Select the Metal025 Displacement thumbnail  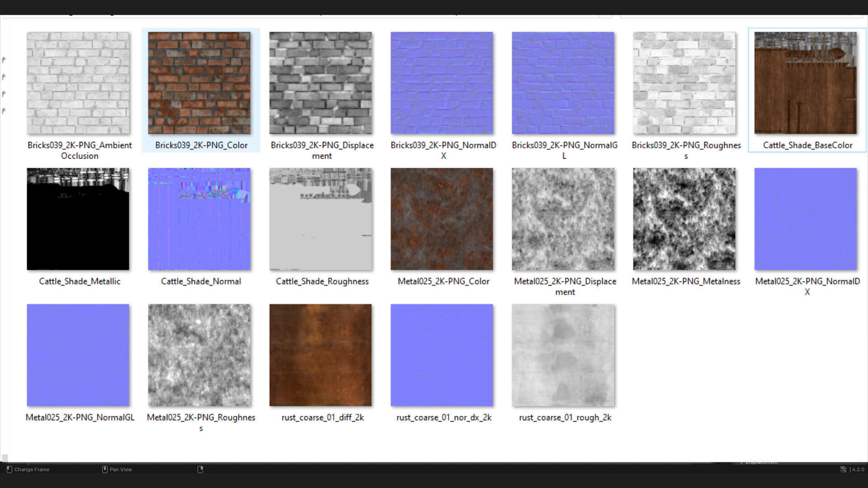tap(563, 219)
